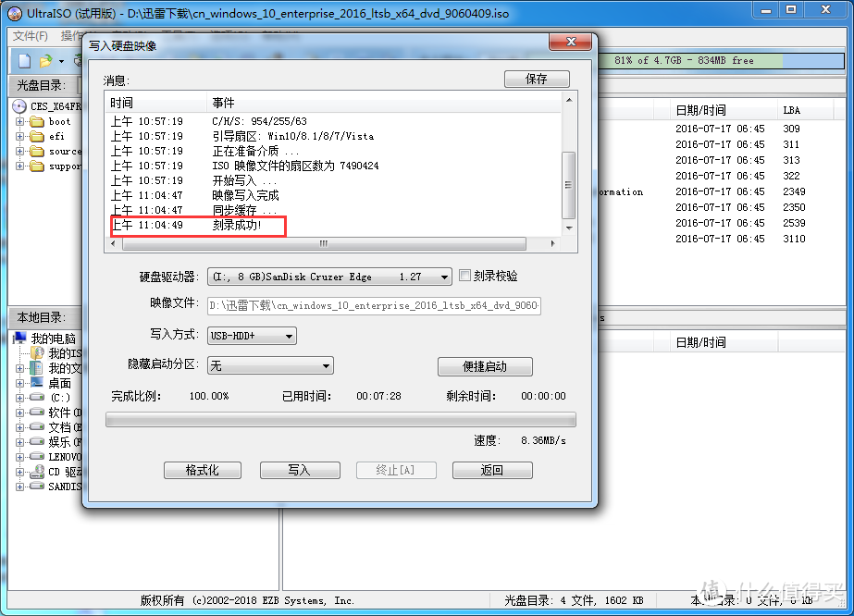Click the CD drive icon
This screenshot has height=616, width=854.
coord(37,471)
